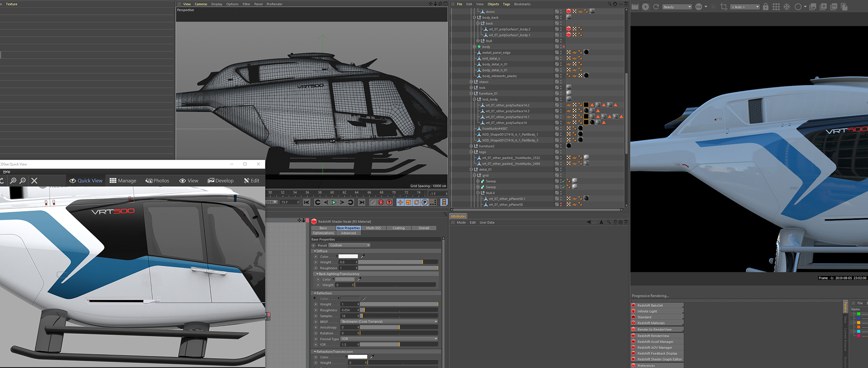Jump to the start of the timeline
868x368 pixels.
[x=307, y=203]
